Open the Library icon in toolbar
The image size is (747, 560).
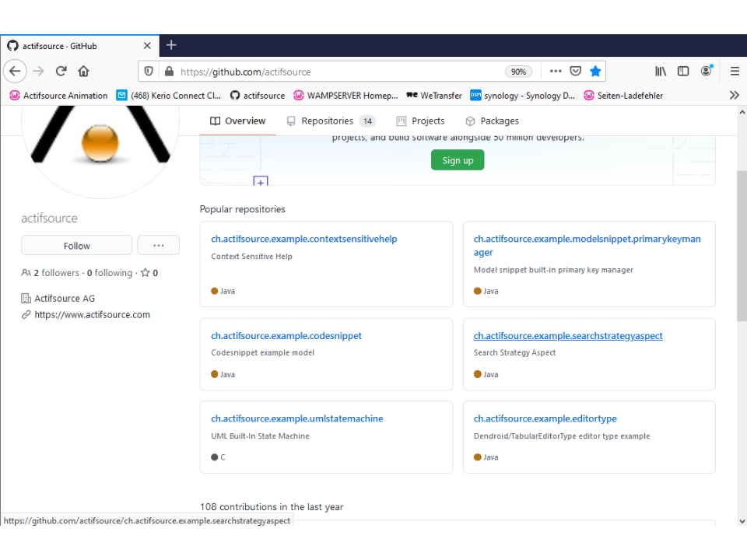(661, 72)
